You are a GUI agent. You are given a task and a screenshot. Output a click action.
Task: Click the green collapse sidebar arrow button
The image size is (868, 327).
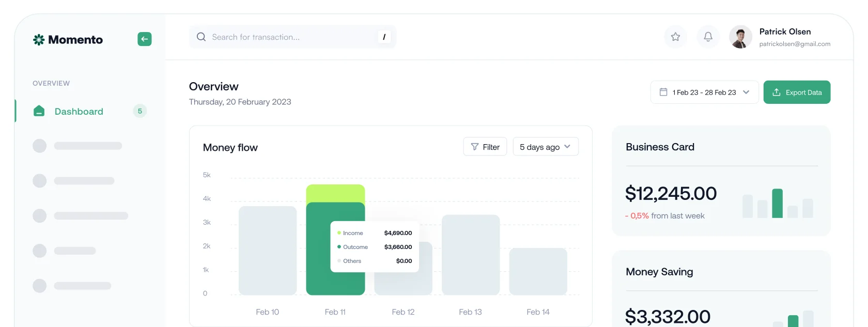tap(145, 39)
